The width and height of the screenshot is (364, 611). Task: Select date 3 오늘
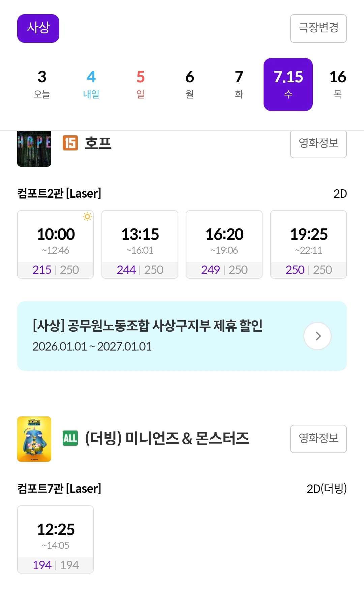point(42,84)
